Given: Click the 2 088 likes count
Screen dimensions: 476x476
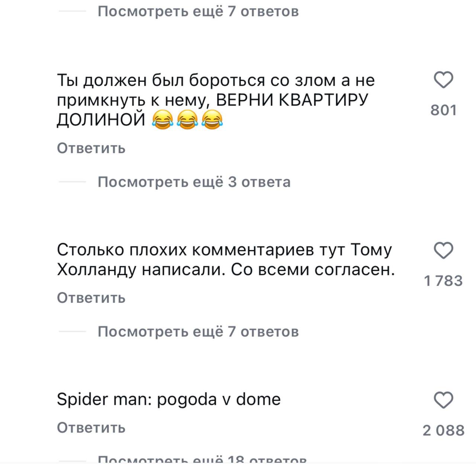Looking at the screenshot, I should coord(443,430).
